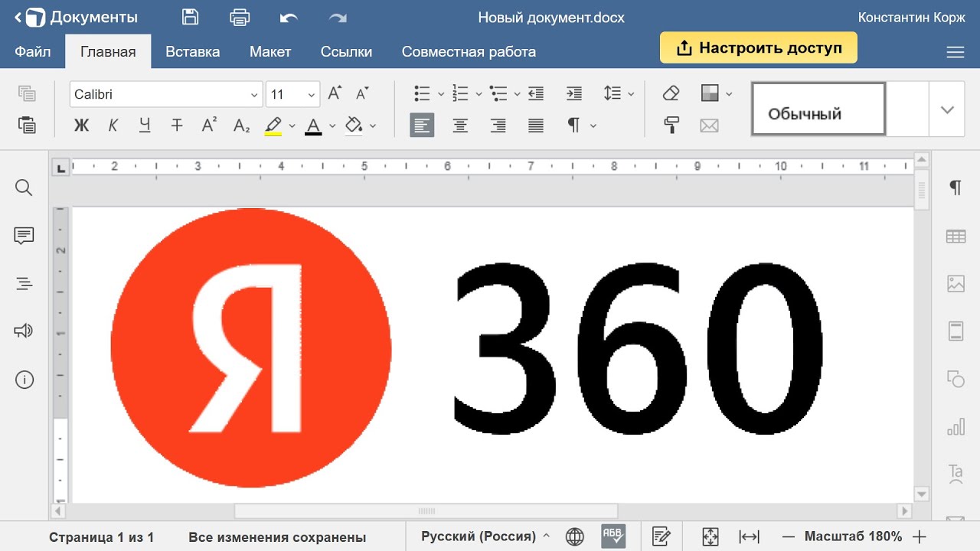Open the about info icon

click(24, 380)
